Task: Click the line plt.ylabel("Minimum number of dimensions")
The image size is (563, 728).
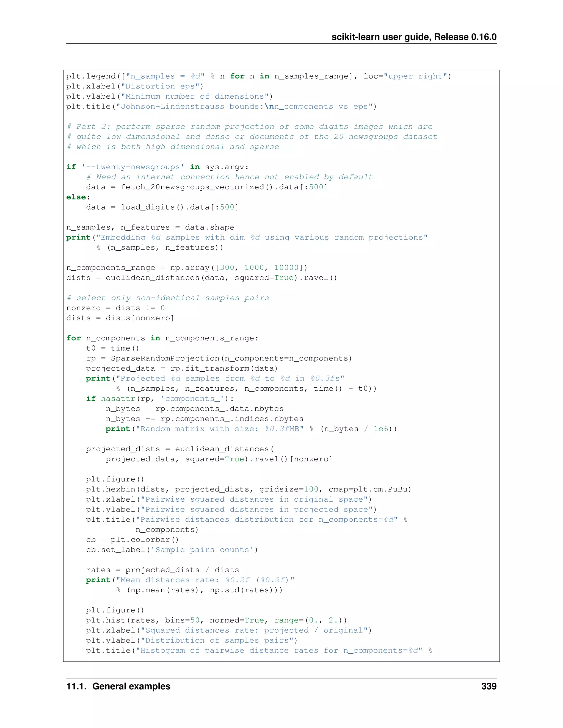Action: click(169, 96)
